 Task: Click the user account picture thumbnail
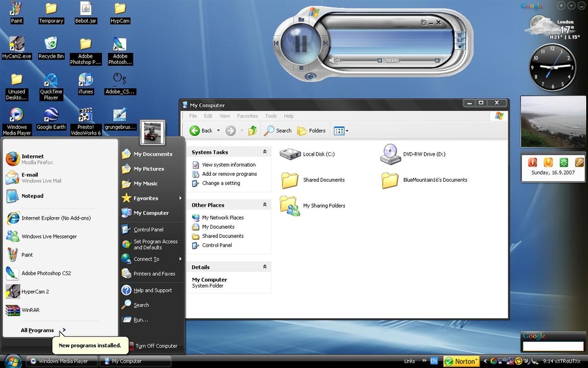click(x=152, y=133)
